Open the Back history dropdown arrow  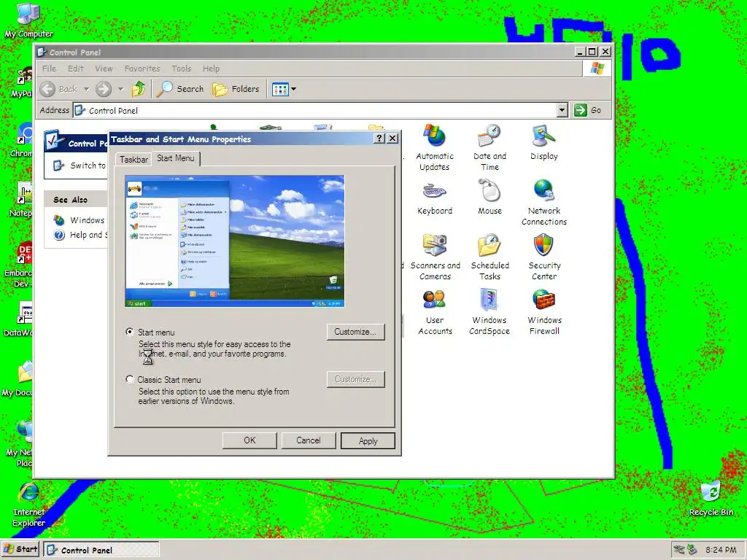[86, 88]
